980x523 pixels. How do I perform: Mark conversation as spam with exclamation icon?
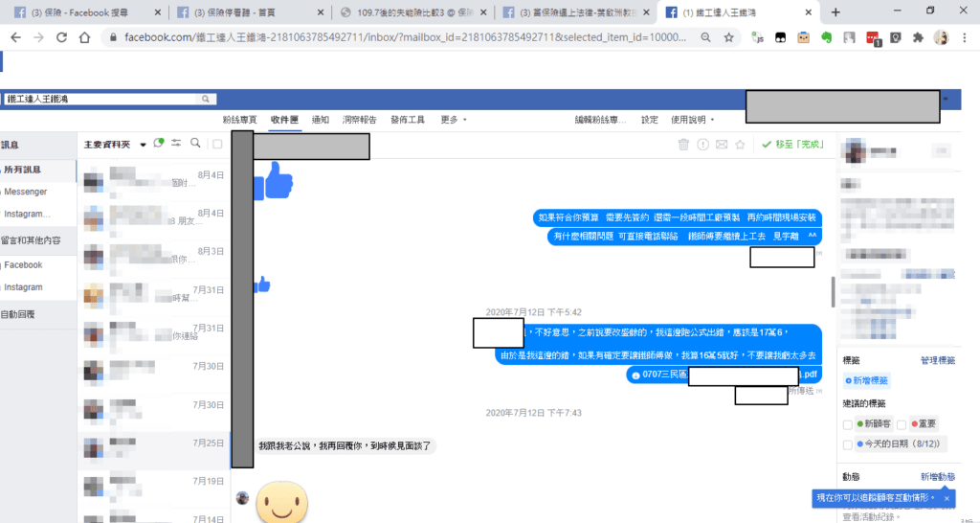click(702, 145)
